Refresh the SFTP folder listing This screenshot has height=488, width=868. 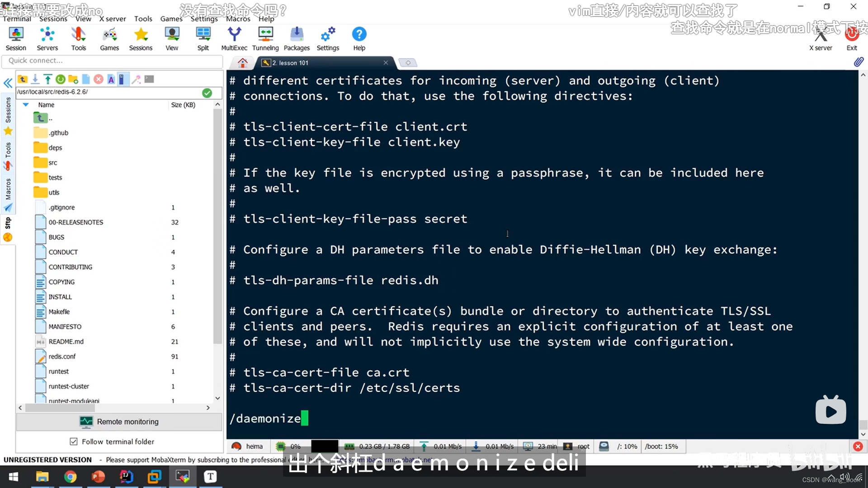60,80
